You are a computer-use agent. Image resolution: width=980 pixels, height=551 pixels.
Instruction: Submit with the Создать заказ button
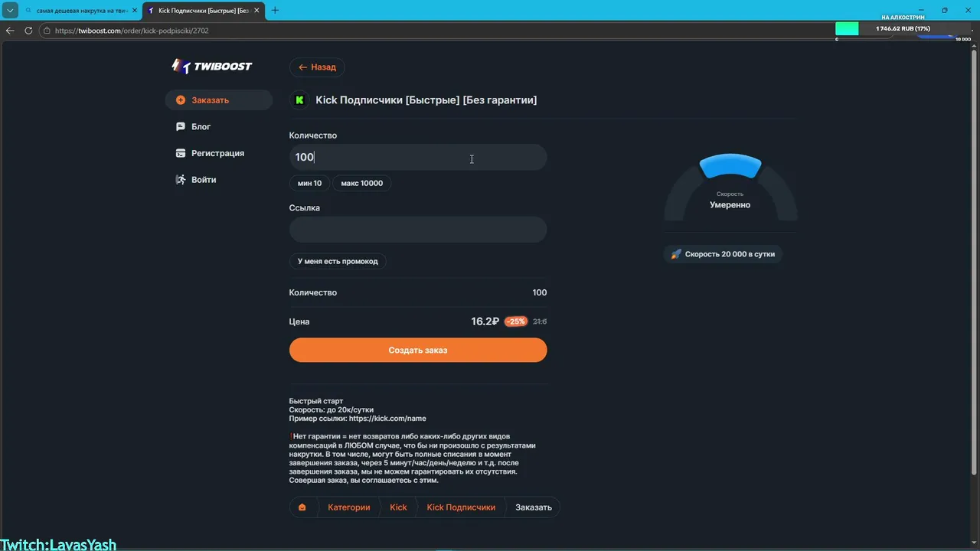pyautogui.click(x=418, y=350)
